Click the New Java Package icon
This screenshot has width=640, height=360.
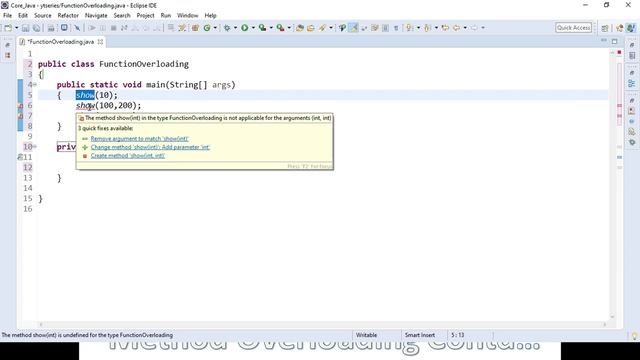tap(196, 28)
